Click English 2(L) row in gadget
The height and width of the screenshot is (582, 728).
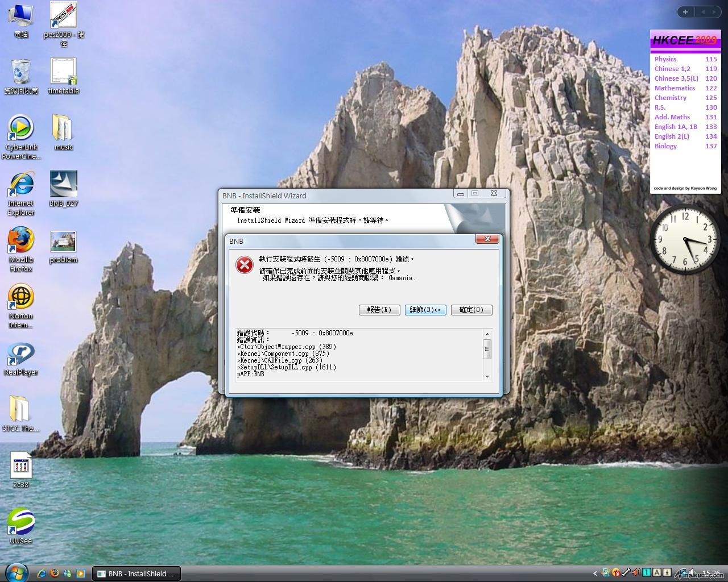pos(685,136)
